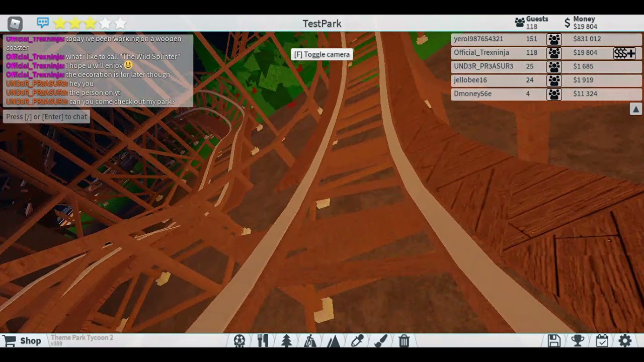Click chat message 'i hope u will enjoy'
Screen dimensions: 644x362
pyautogui.click(x=94, y=65)
